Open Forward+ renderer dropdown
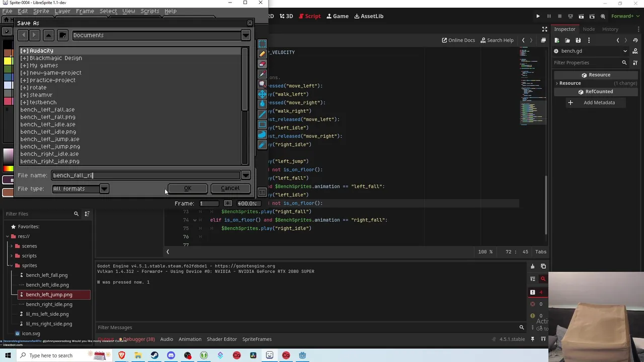Screen dimensions: 644x362 pyautogui.click(x=624, y=16)
